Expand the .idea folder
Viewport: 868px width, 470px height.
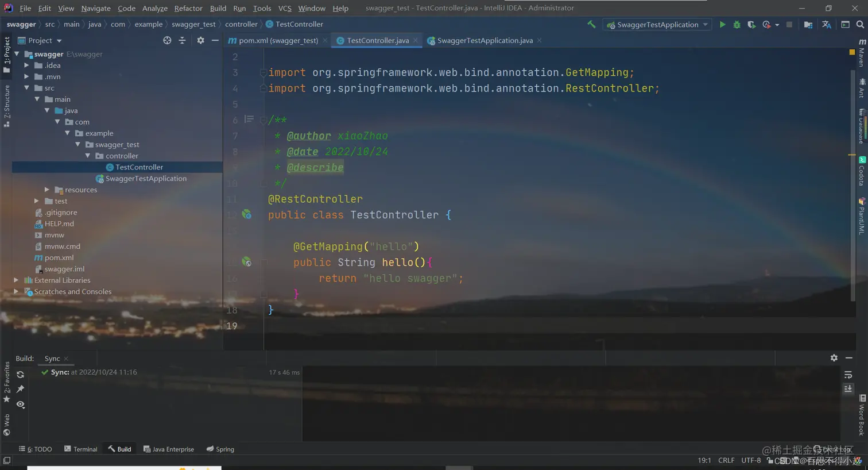pyautogui.click(x=26, y=66)
